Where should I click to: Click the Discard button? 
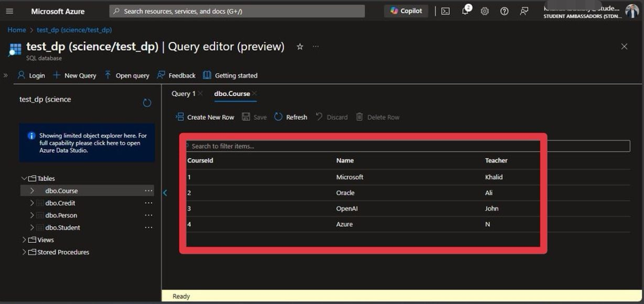(331, 117)
